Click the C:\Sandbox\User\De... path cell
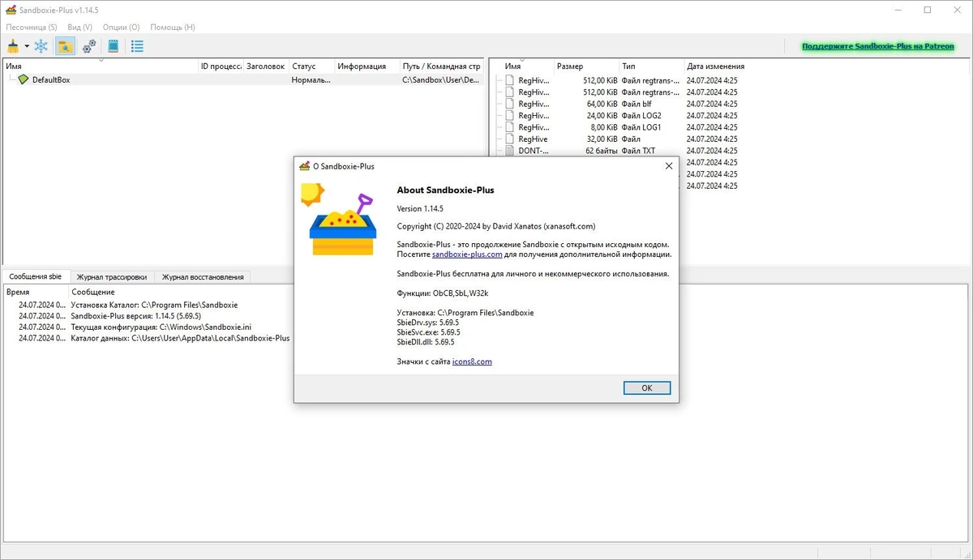This screenshot has width=973, height=560. (441, 80)
